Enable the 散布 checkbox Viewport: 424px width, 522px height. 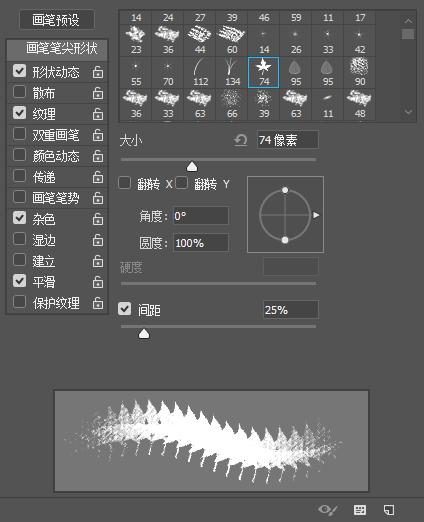tap(19, 92)
